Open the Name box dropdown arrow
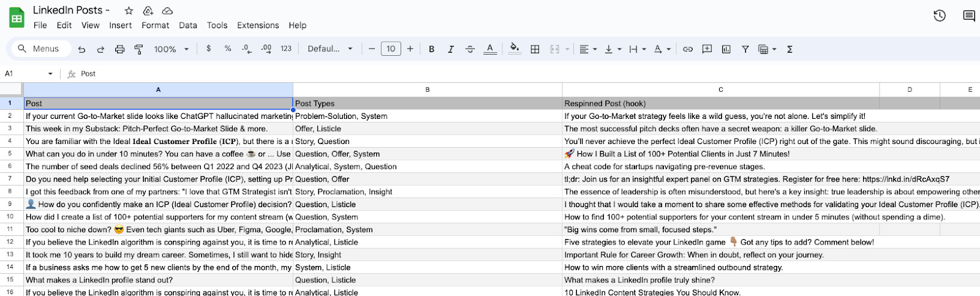Viewport: 980px width, 296px height. coord(50,74)
